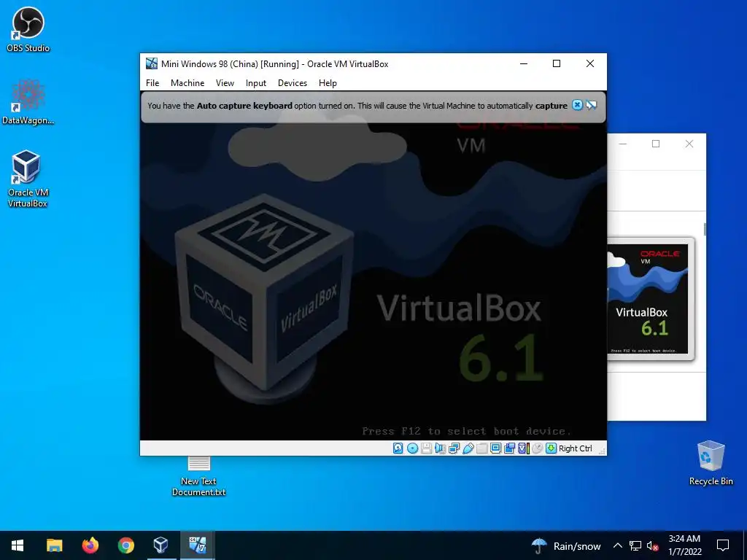
Task: Click the Right Ctrl host key label
Action: click(x=575, y=448)
